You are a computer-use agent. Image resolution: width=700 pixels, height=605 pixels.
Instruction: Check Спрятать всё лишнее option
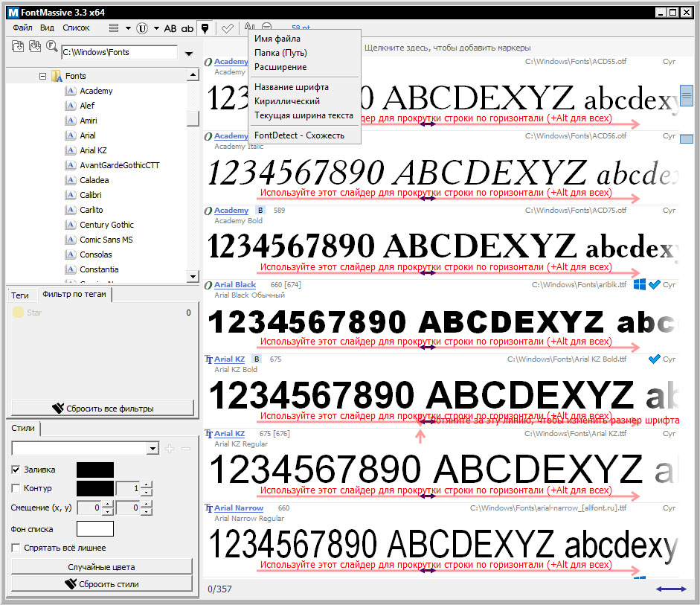16,548
